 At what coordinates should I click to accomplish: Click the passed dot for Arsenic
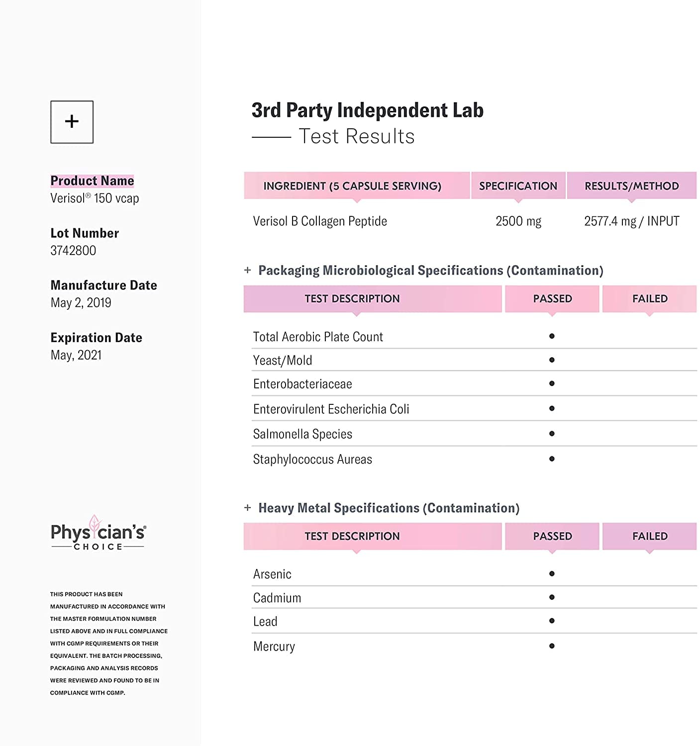552,573
